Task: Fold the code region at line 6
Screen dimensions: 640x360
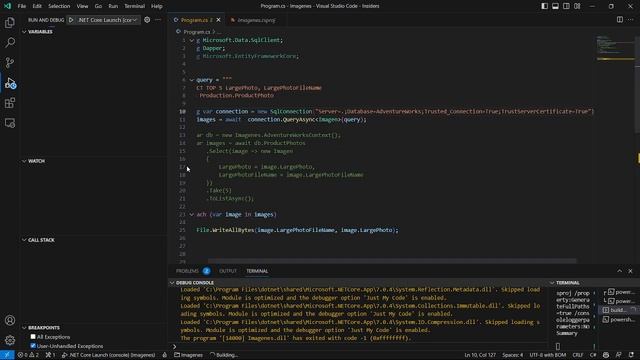Action: tap(191, 80)
